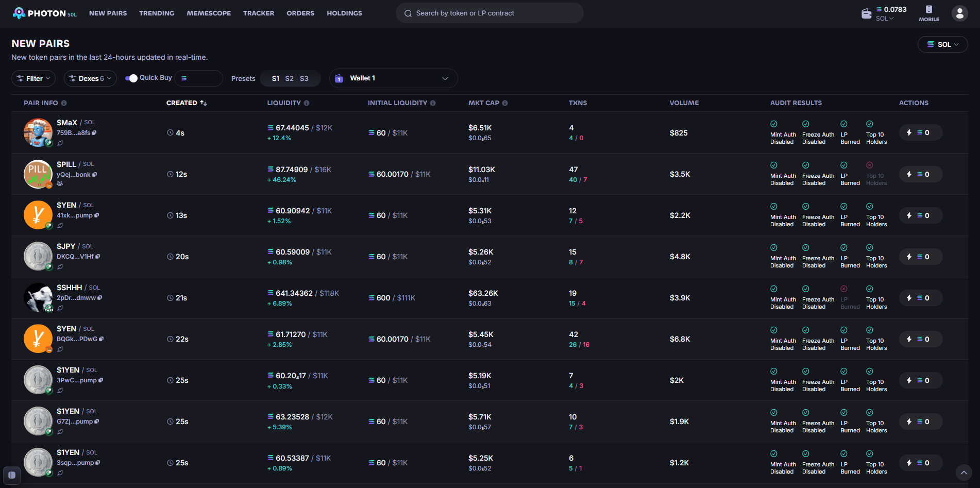The height and width of the screenshot is (488, 980).
Task: Select preset S2
Action: (x=290, y=78)
